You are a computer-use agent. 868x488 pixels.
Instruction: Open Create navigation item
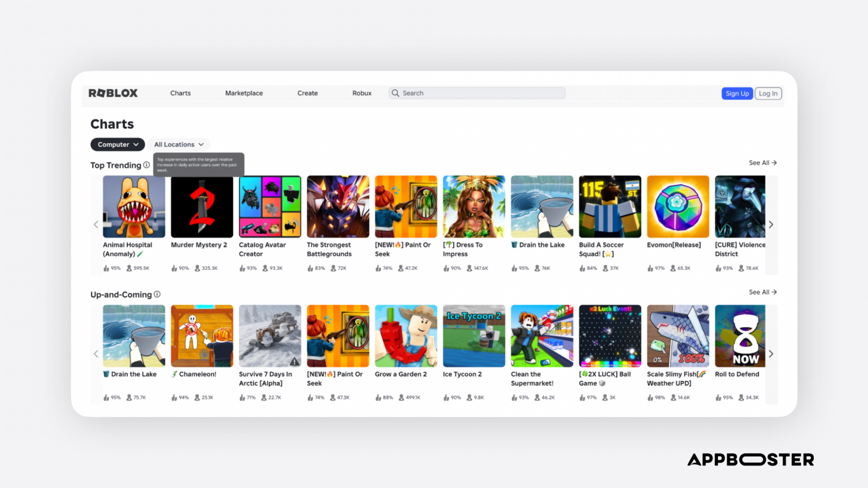(x=308, y=93)
